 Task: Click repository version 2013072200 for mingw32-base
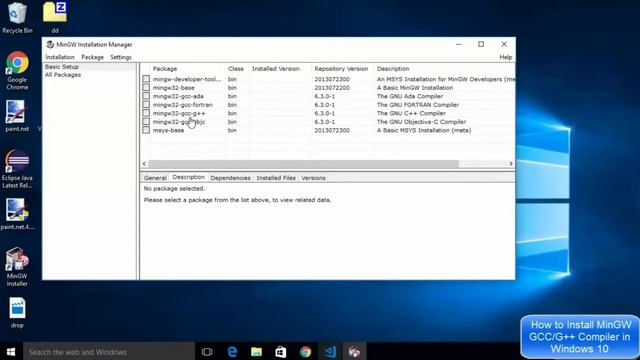(332, 87)
